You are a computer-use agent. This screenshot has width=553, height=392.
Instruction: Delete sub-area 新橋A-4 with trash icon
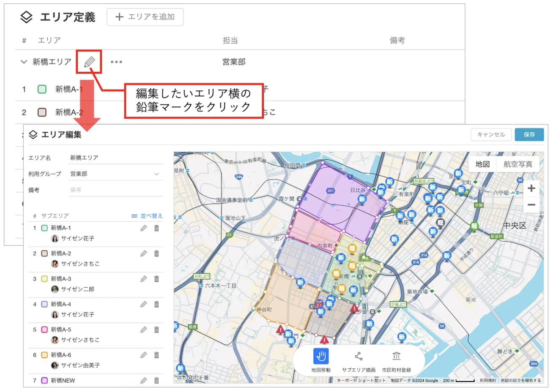coord(156,304)
